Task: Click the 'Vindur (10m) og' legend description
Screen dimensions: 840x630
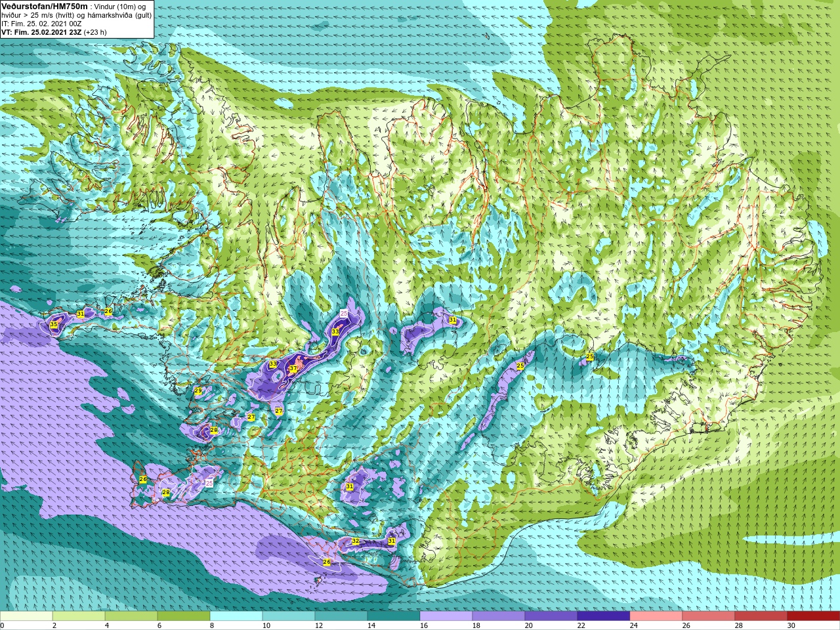Action: coord(120,7)
